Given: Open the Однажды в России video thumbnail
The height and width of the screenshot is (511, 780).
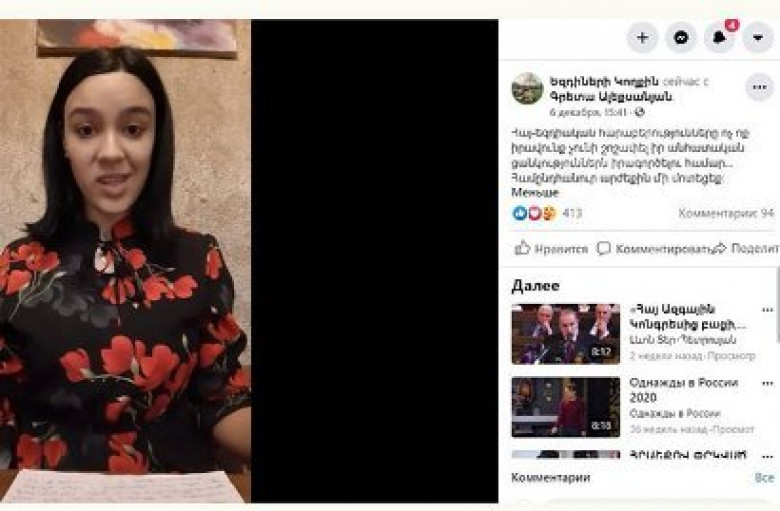Looking at the screenshot, I should [566, 408].
